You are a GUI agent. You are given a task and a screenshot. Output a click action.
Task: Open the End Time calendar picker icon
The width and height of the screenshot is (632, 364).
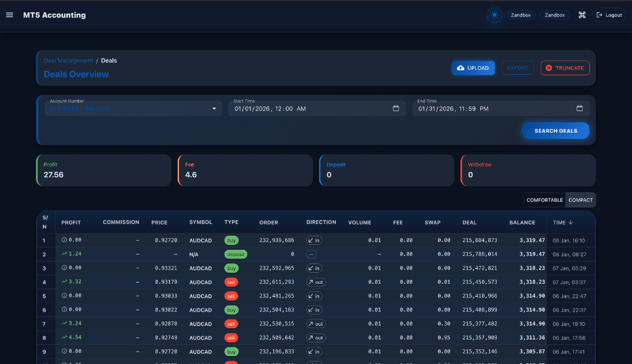click(579, 109)
